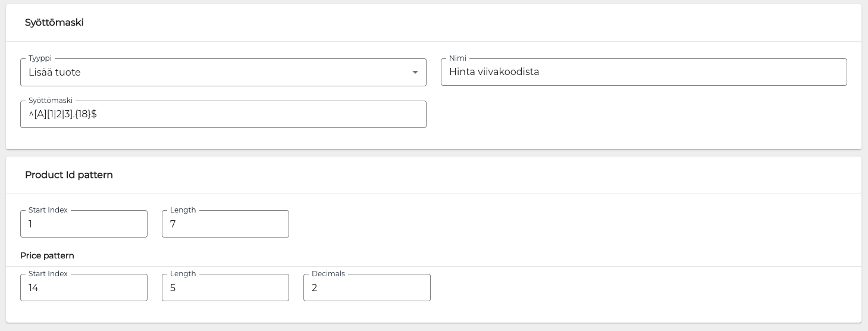
Task: Click the "Nimi" field label
Action: (x=457, y=58)
